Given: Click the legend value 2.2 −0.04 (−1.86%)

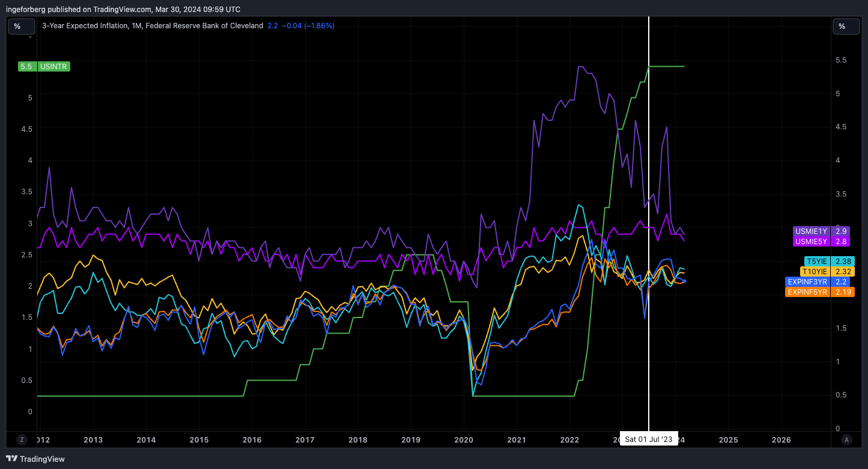Looking at the screenshot, I should (x=301, y=26).
